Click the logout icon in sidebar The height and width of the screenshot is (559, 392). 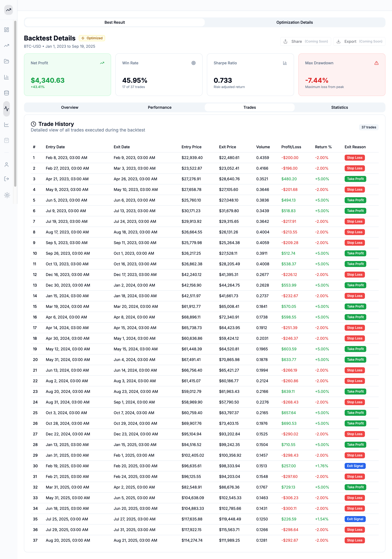[7, 179]
